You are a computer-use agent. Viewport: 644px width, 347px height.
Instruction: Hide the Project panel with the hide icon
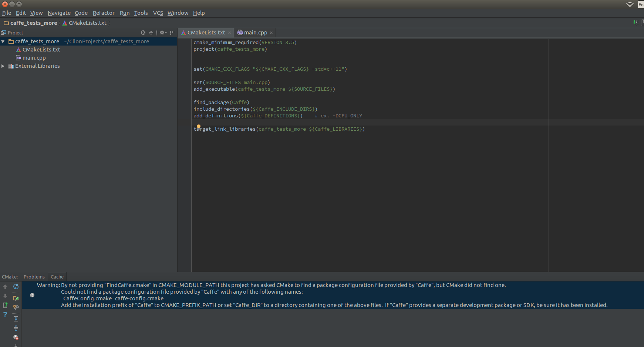(172, 33)
